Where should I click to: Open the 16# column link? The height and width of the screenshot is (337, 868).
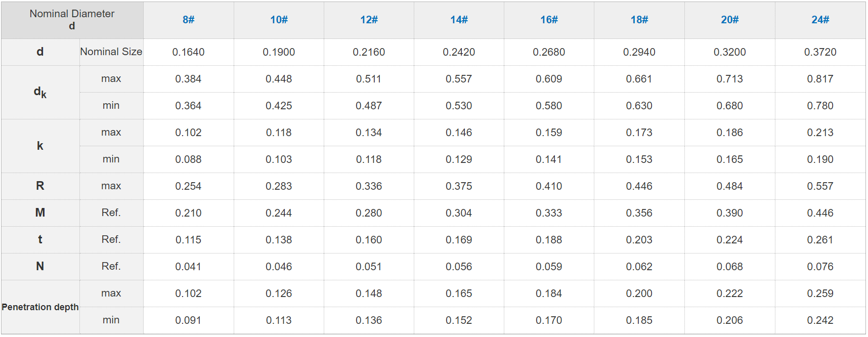coord(549,20)
